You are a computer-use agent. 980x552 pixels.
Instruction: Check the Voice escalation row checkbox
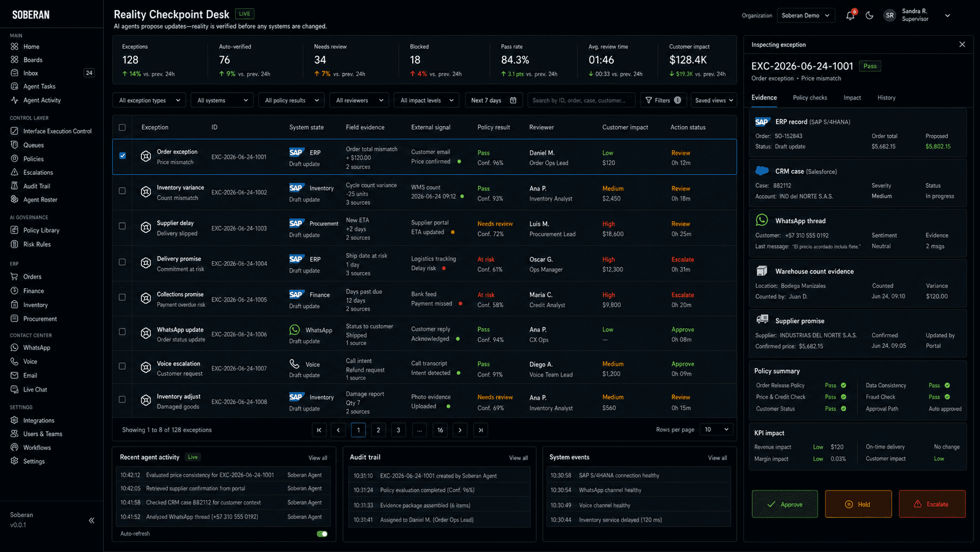122,366
